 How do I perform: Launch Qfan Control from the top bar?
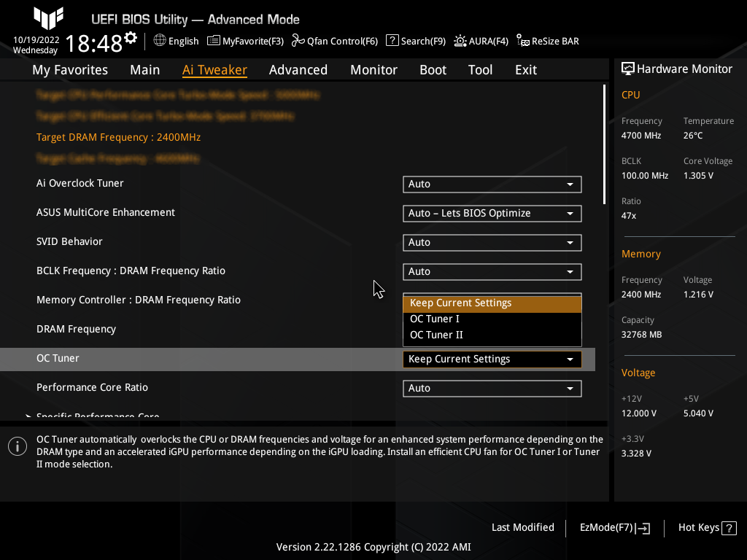(x=298, y=42)
